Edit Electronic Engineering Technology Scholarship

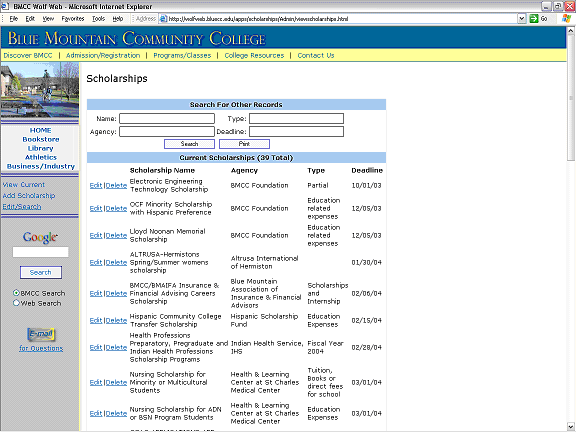96,185
